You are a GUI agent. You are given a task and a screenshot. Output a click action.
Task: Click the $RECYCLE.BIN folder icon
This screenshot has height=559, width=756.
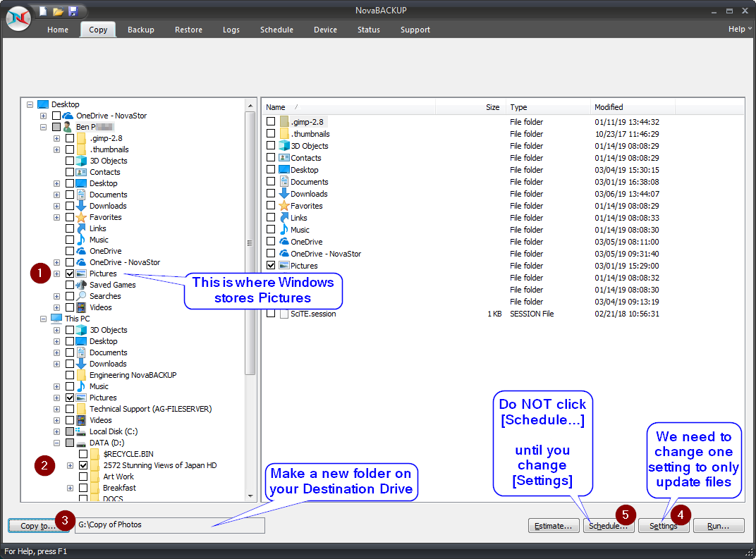[95, 454]
